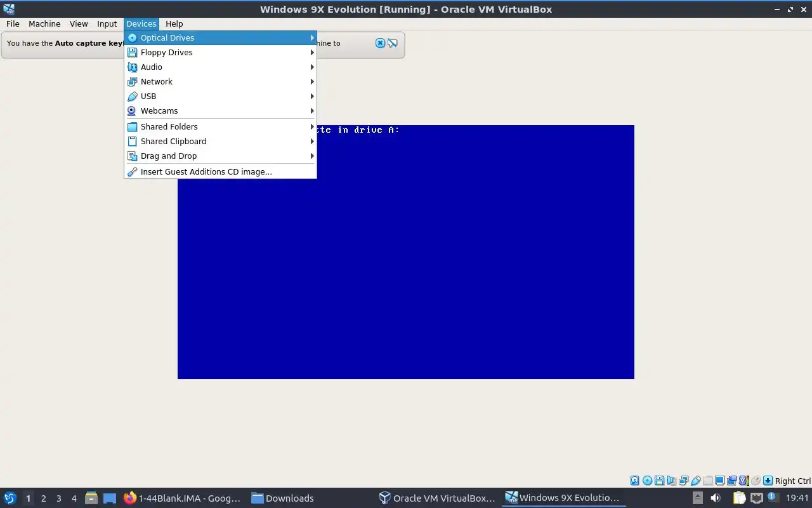This screenshot has height=508, width=812.
Task: Open the desktop start menu bird icon
Action: 10,498
